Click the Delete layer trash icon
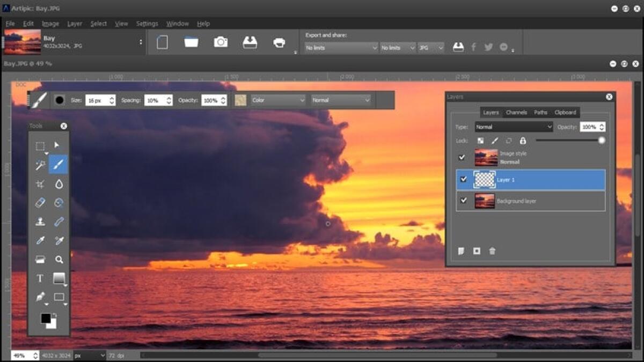Screen dimensions: 644x362 pos(492,250)
